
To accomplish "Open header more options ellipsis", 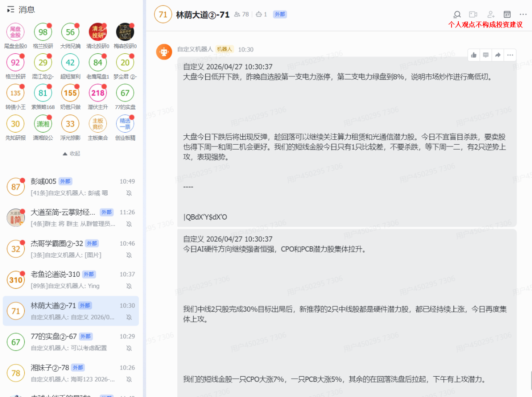I will (524, 15).
